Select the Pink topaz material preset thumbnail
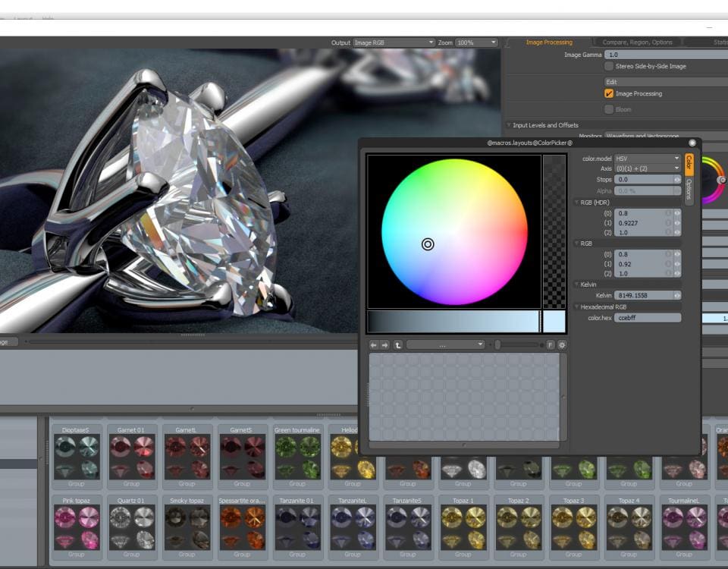Image resolution: width=728 pixels, height=569 pixels. 76,528
